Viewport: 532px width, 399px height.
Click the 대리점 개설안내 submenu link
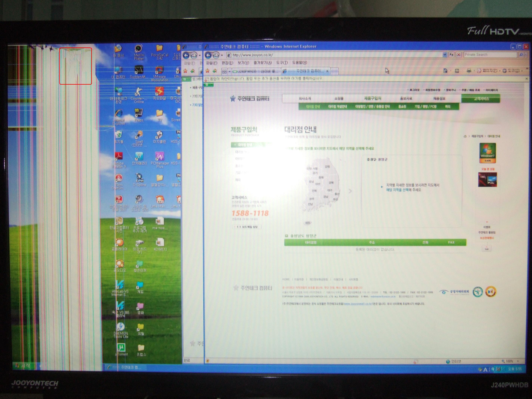tap(337, 106)
